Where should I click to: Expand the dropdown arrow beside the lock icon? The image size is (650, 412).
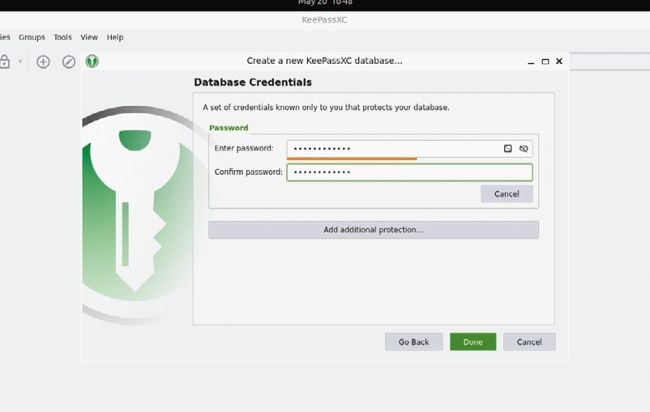(21, 62)
